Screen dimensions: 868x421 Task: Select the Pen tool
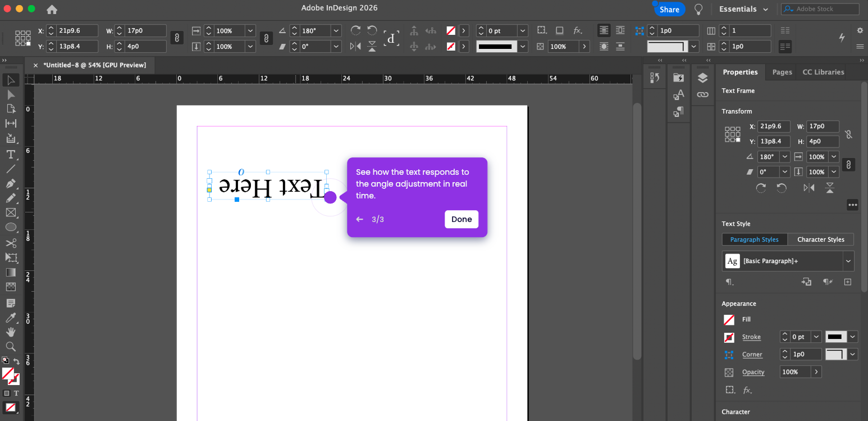[11, 184]
